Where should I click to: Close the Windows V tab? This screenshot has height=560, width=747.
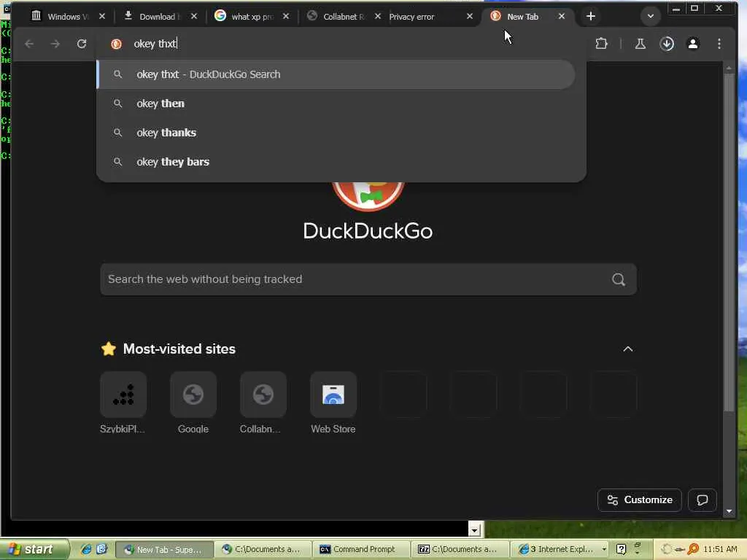click(x=102, y=16)
